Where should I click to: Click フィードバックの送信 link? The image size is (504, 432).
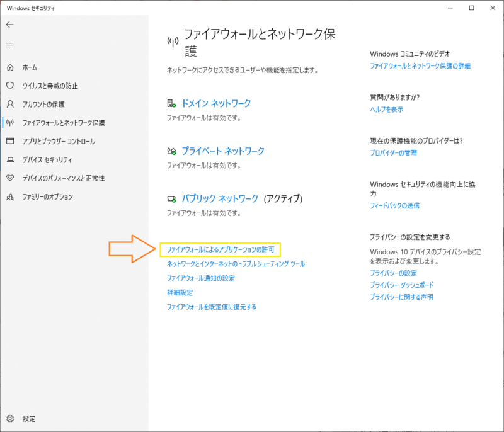(x=395, y=205)
